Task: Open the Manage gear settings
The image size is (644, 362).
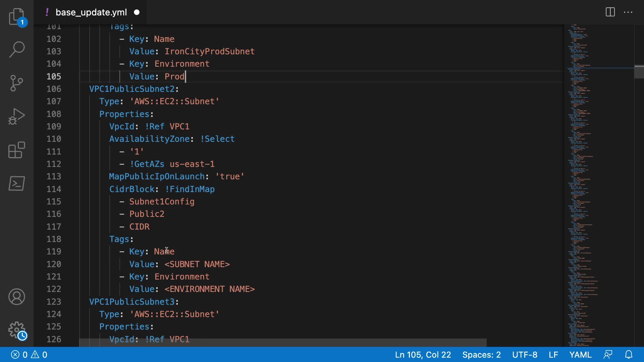Action: click(x=16, y=330)
